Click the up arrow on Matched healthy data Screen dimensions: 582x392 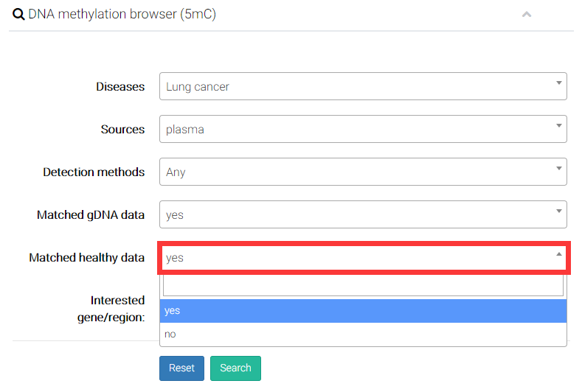tap(558, 254)
